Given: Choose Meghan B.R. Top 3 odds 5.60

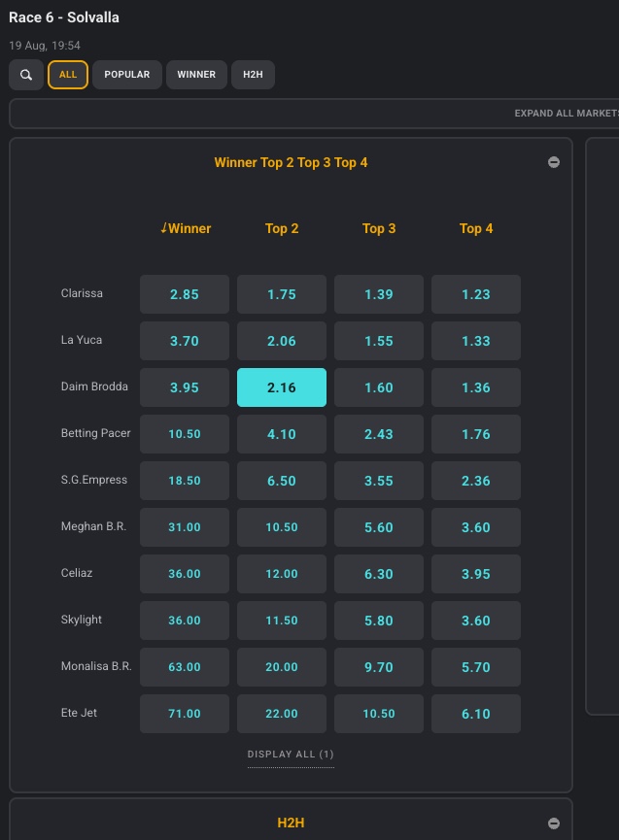Looking at the screenshot, I should tap(379, 527).
